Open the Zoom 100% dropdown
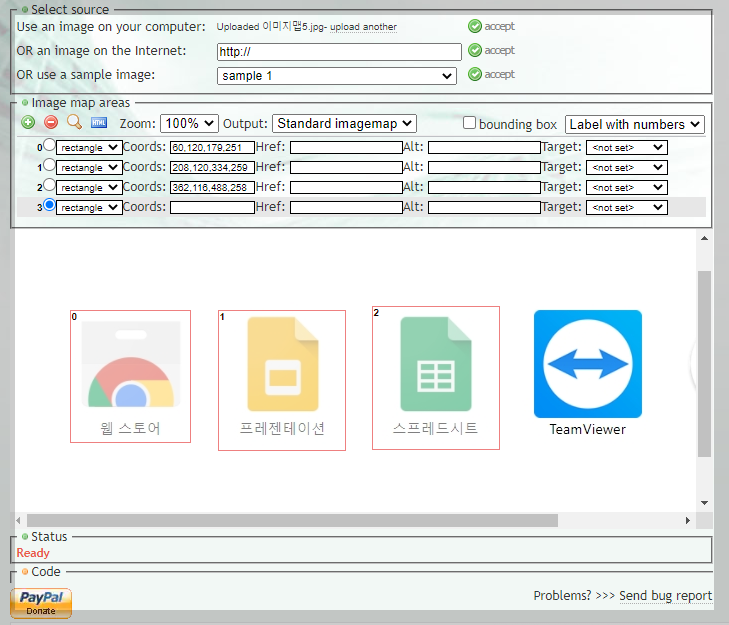 [189, 124]
